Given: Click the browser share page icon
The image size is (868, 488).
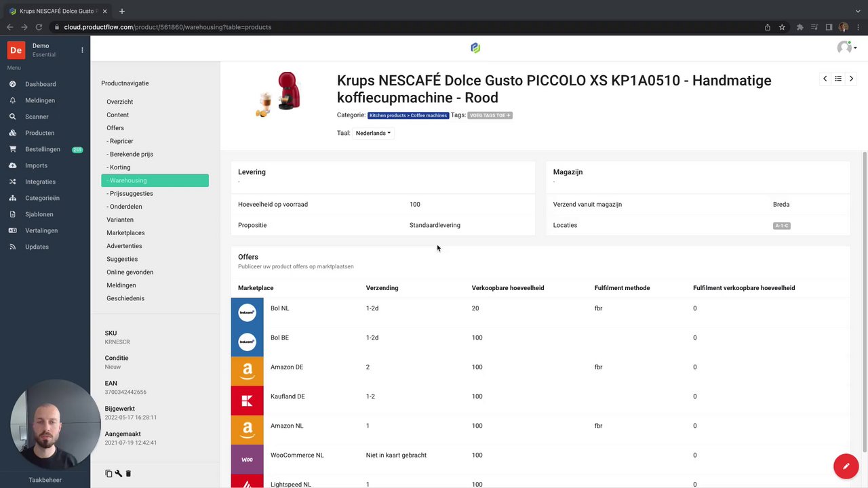Looking at the screenshot, I should coord(767,27).
